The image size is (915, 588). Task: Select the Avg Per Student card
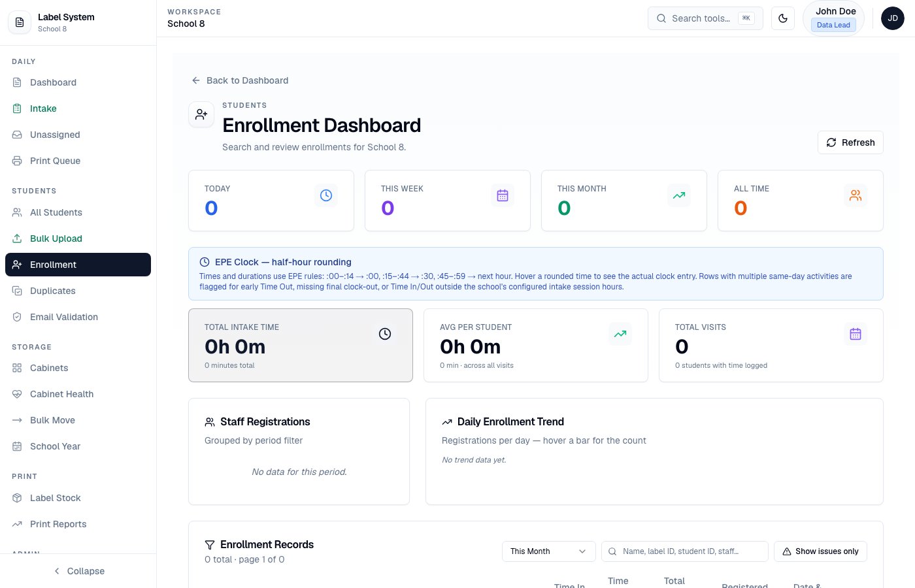coord(536,345)
